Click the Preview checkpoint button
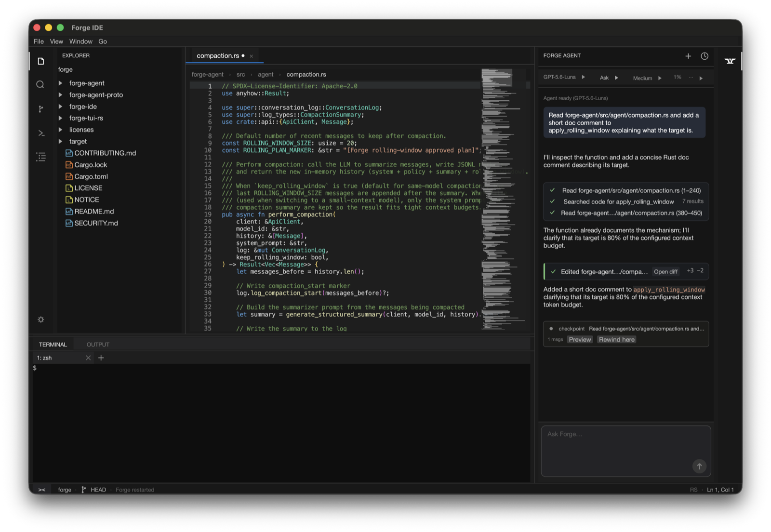Viewport: 771px width, 532px height. click(x=580, y=340)
